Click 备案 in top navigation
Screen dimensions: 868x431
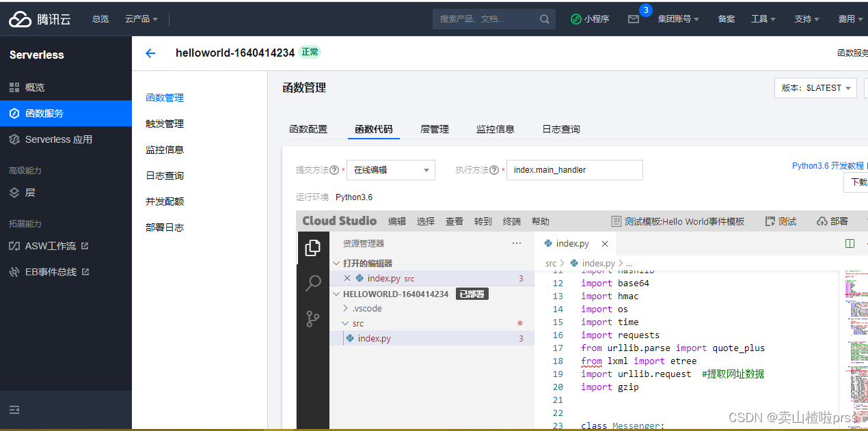pos(727,19)
